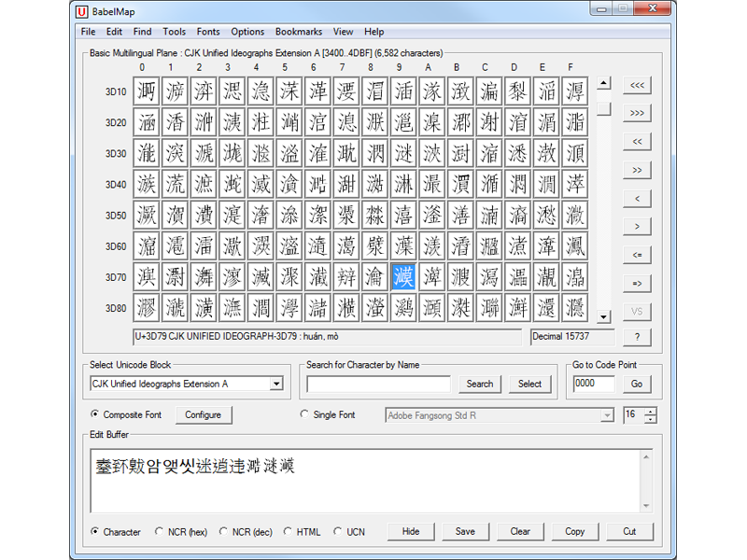Click the Go to Code Point input field

(594, 384)
